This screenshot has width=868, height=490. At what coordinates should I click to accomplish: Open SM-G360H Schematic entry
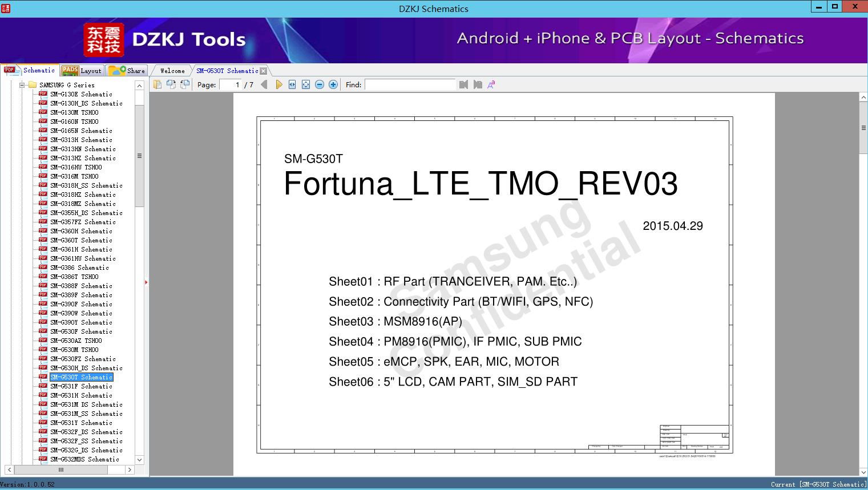click(x=81, y=231)
